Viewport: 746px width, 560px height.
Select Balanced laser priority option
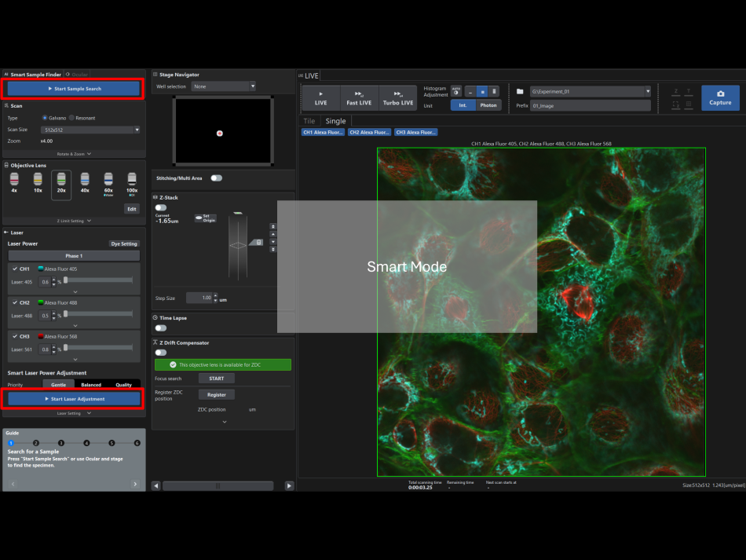click(x=91, y=385)
